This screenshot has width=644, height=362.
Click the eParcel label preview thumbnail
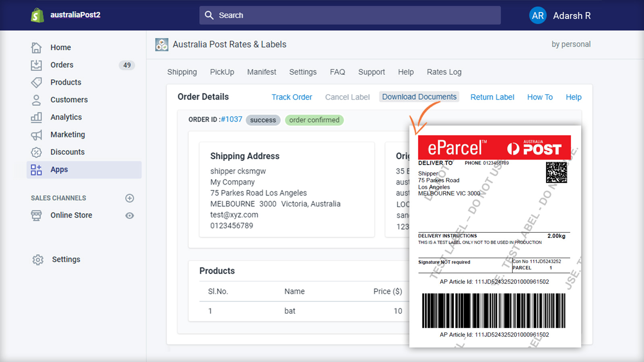495,237
